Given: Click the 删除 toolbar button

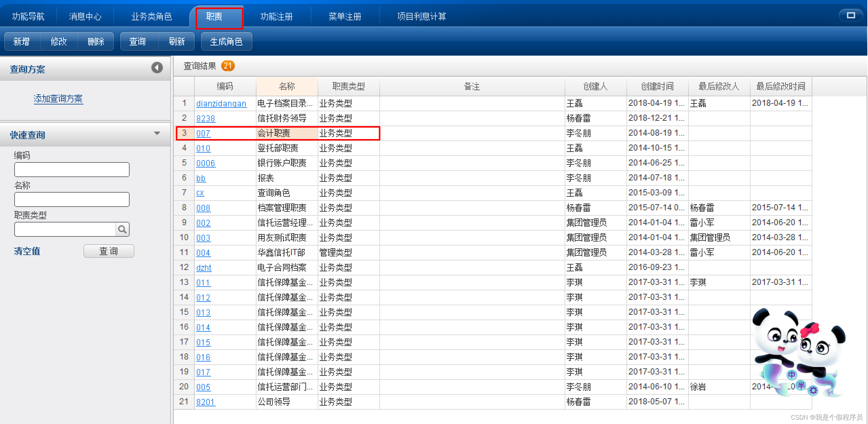Looking at the screenshot, I should point(96,41).
